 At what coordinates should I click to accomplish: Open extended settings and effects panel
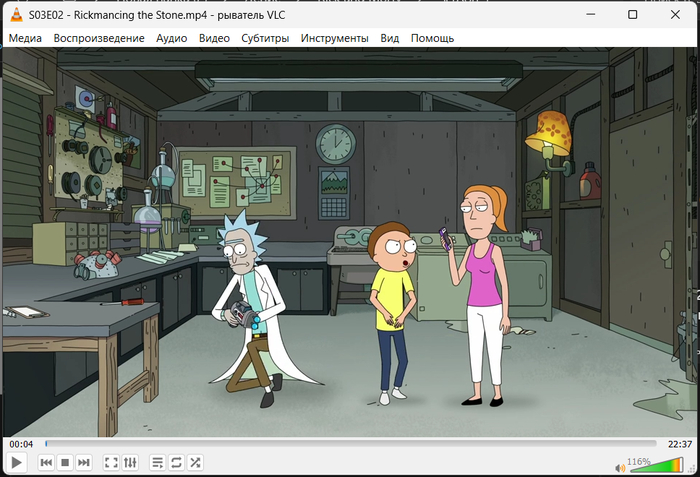[130, 462]
